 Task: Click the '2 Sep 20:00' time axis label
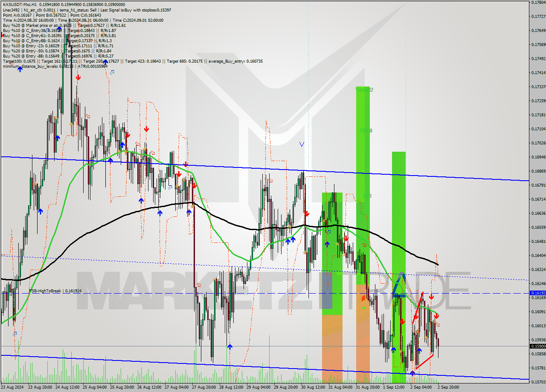448,388
